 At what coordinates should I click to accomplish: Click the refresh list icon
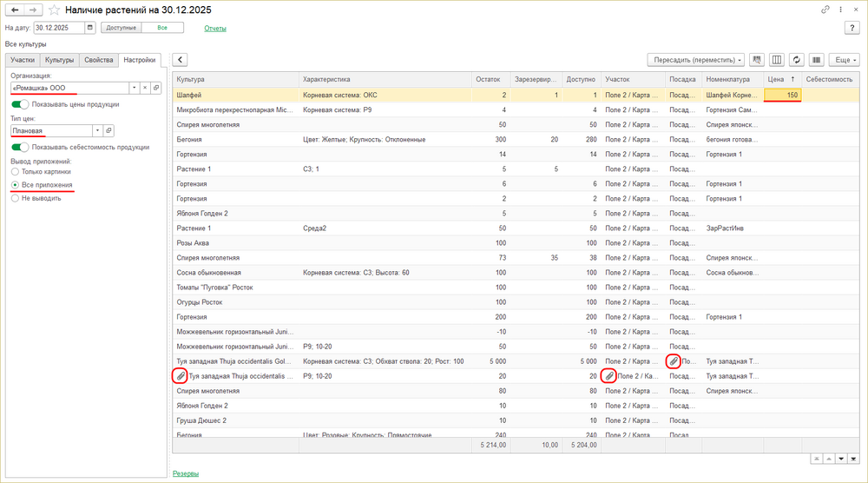click(796, 60)
